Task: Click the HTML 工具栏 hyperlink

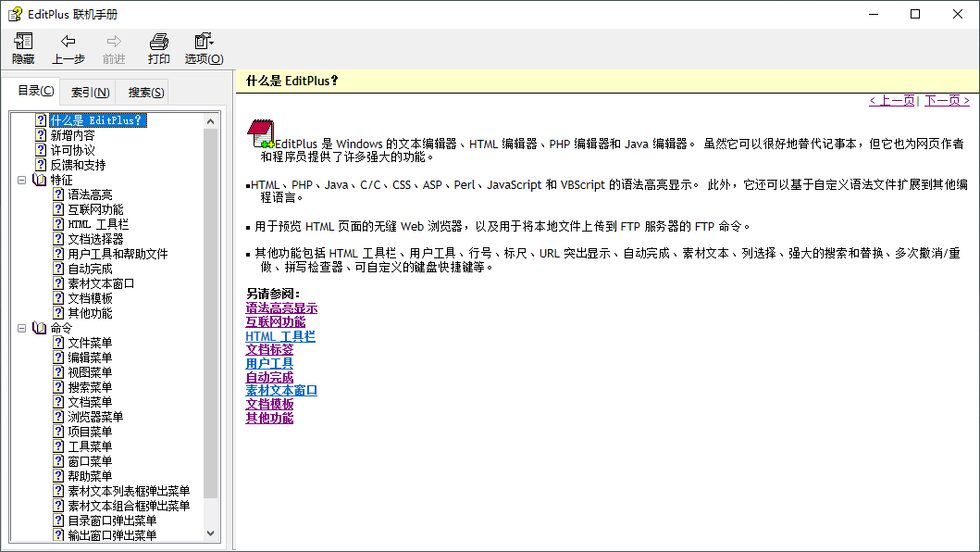Action: point(280,335)
